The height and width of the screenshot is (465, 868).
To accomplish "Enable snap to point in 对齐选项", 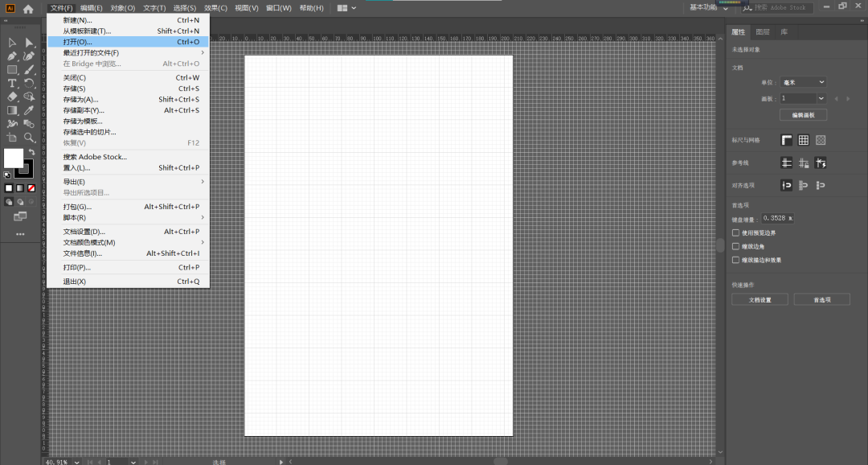I will point(787,185).
